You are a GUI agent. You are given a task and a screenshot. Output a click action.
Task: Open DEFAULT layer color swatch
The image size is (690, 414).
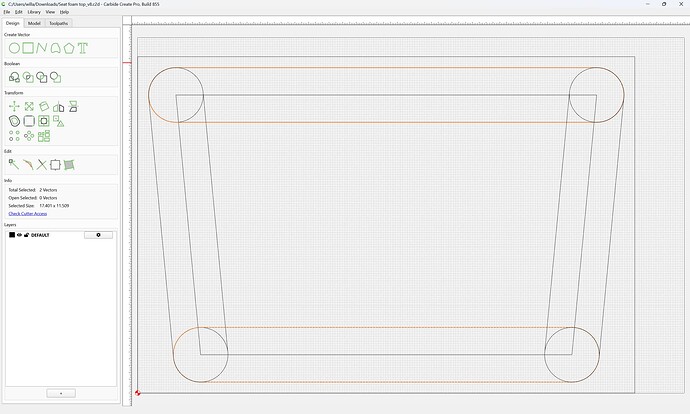(x=12, y=235)
